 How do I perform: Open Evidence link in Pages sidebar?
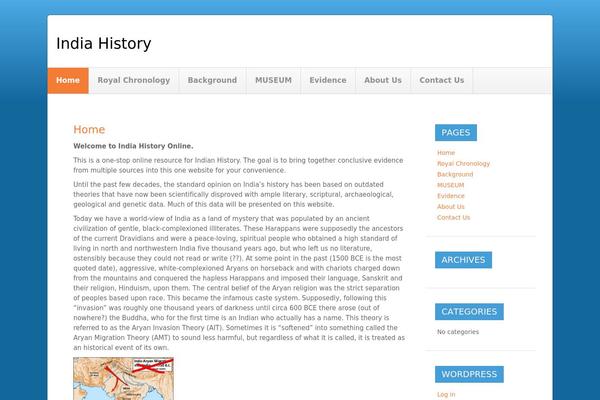tap(451, 196)
